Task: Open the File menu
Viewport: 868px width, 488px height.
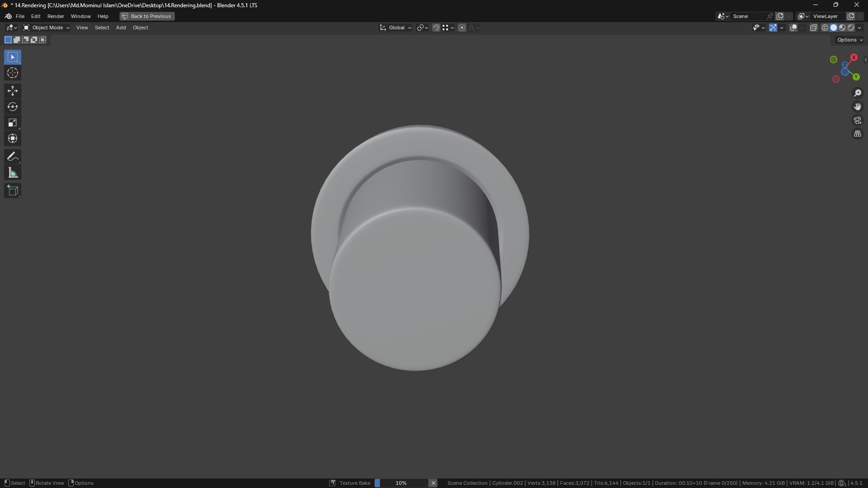Action: coord(20,16)
